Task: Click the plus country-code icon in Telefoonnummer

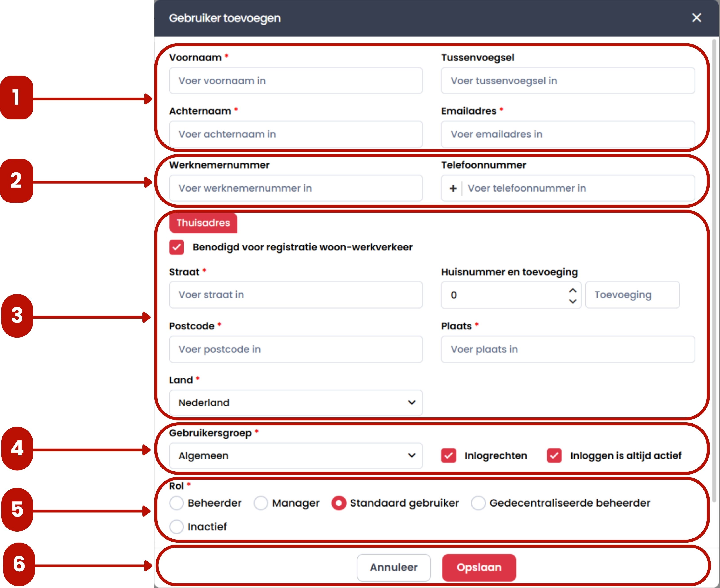Action: point(453,188)
